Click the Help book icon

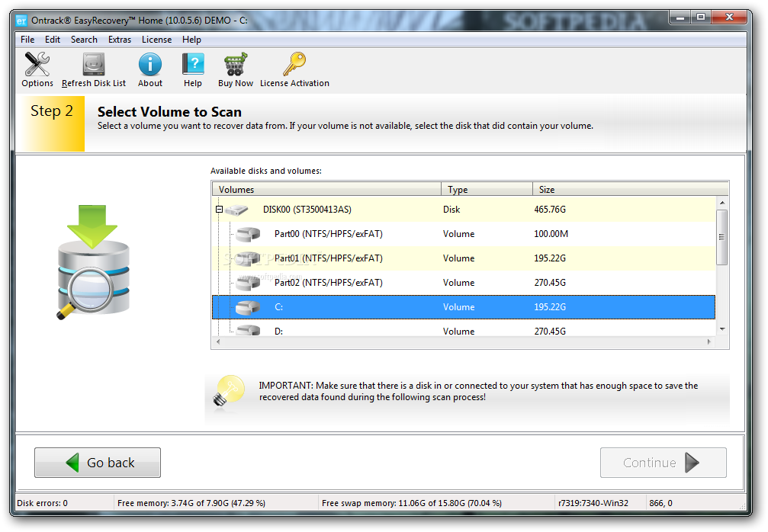click(192, 64)
